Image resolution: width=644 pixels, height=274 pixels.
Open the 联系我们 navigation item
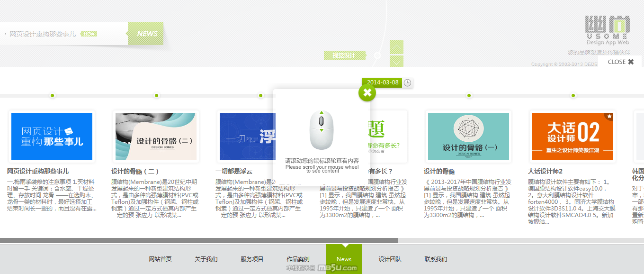[436, 259]
